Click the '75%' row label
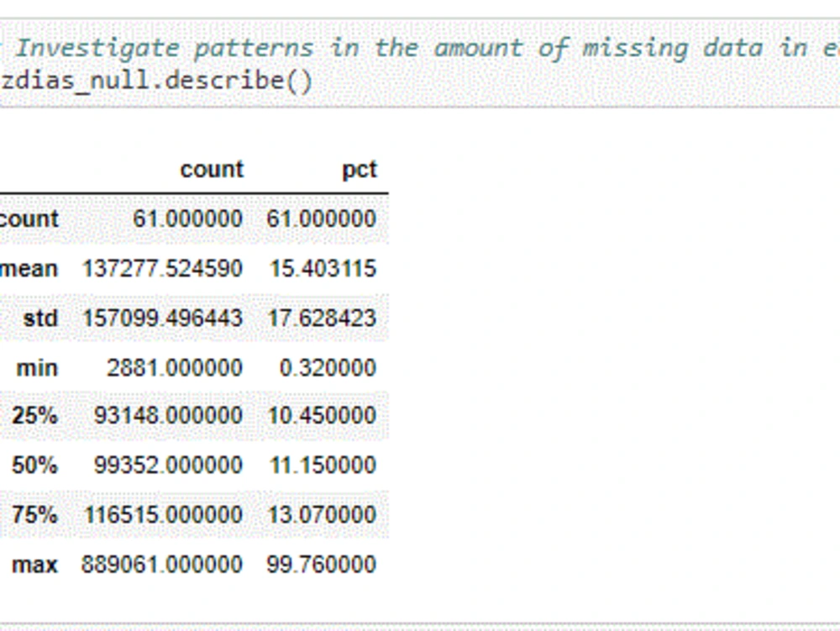This screenshot has height=631, width=840. tap(34, 514)
